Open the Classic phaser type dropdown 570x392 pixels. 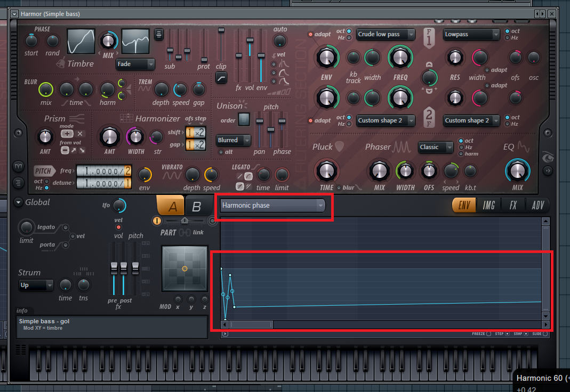tap(436, 147)
